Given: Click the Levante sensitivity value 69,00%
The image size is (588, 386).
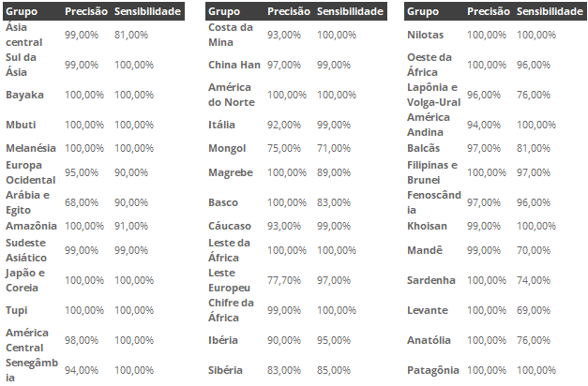Looking at the screenshot, I should tap(534, 310).
